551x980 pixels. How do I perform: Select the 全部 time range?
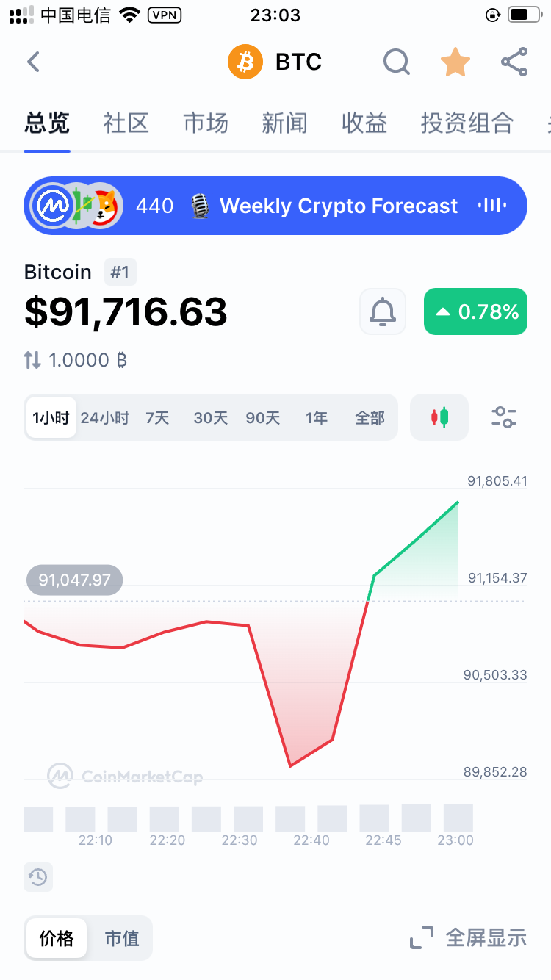click(370, 418)
